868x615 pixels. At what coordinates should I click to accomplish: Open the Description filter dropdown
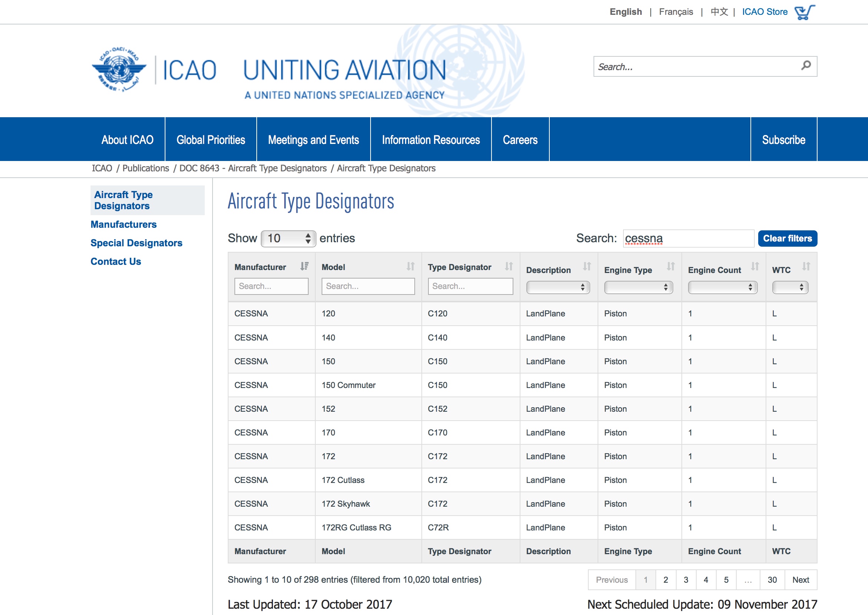558,287
